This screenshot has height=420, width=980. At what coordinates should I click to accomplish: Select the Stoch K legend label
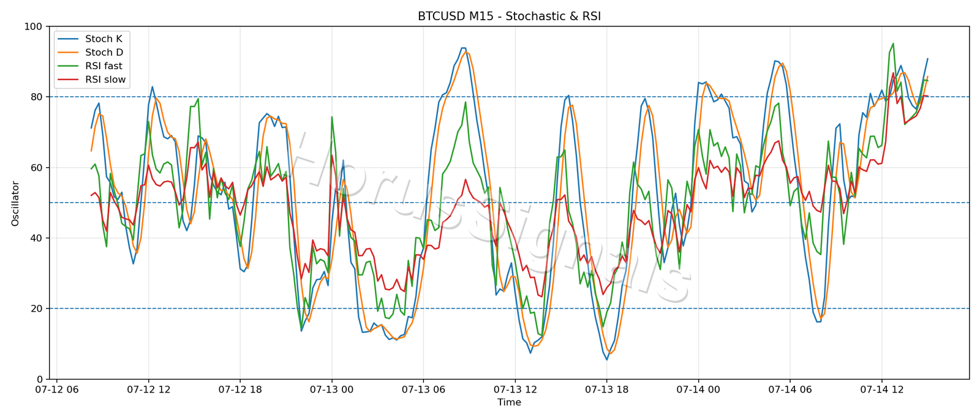tap(104, 39)
